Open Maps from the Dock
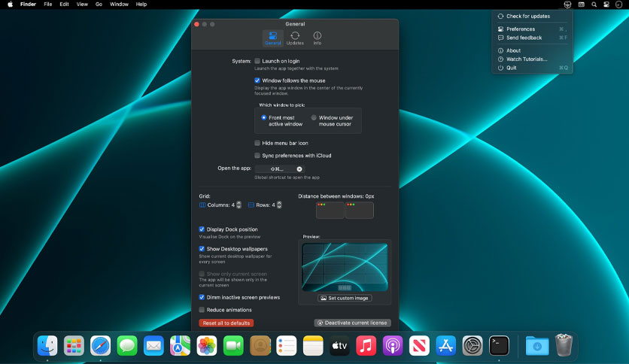The image size is (629, 364). pyautogui.click(x=180, y=345)
